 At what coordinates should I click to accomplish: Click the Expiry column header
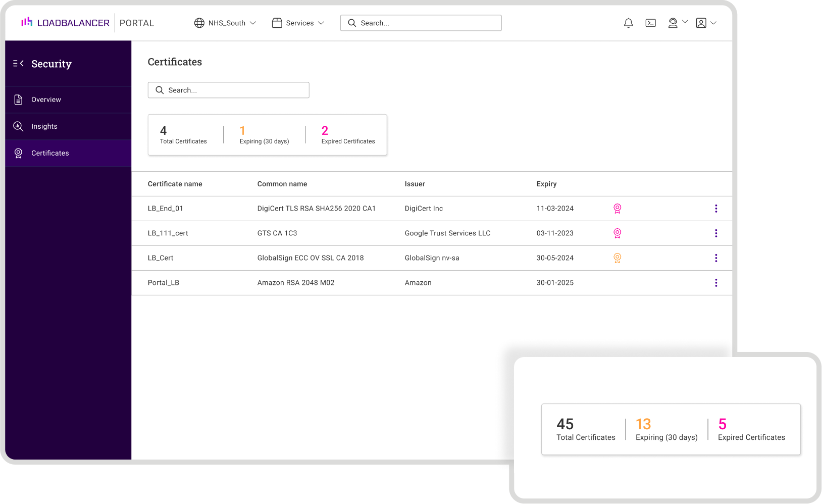pyautogui.click(x=546, y=184)
